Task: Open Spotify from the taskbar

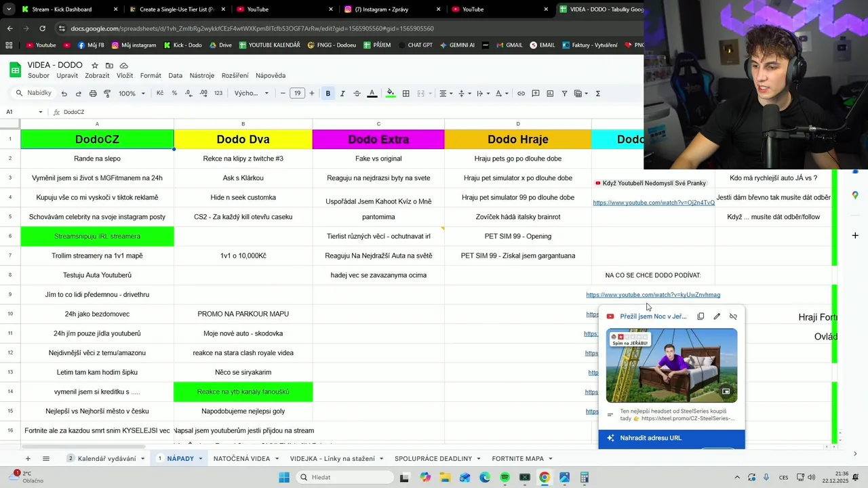Action: [505, 477]
